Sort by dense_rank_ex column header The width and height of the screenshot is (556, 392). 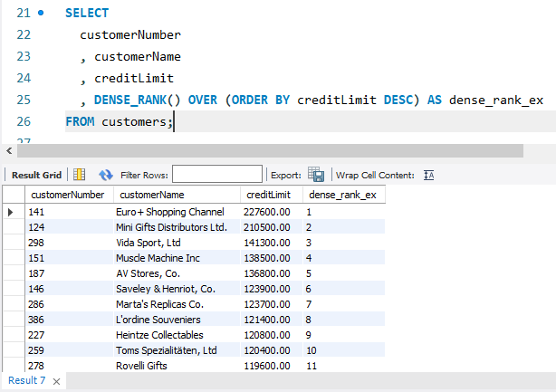(x=344, y=195)
